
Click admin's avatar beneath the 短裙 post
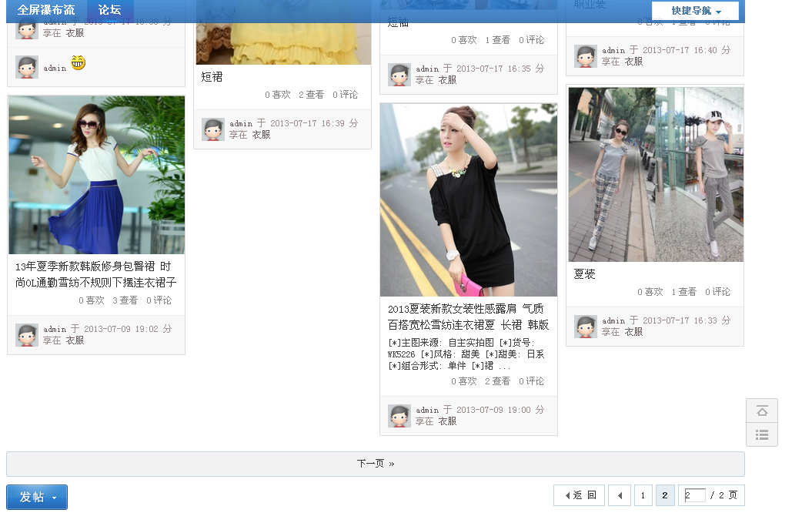click(x=212, y=128)
